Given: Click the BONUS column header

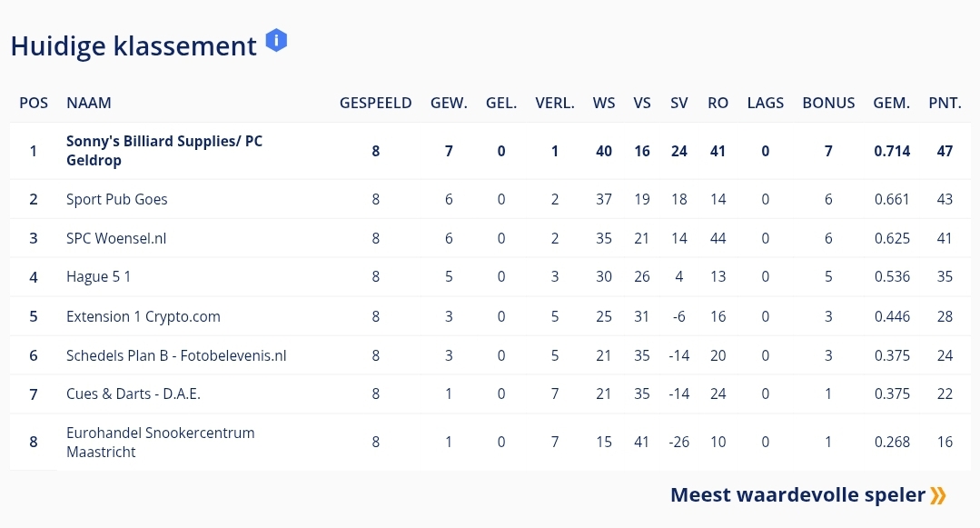Looking at the screenshot, I should pyautogui.click(x=828, y=103).
